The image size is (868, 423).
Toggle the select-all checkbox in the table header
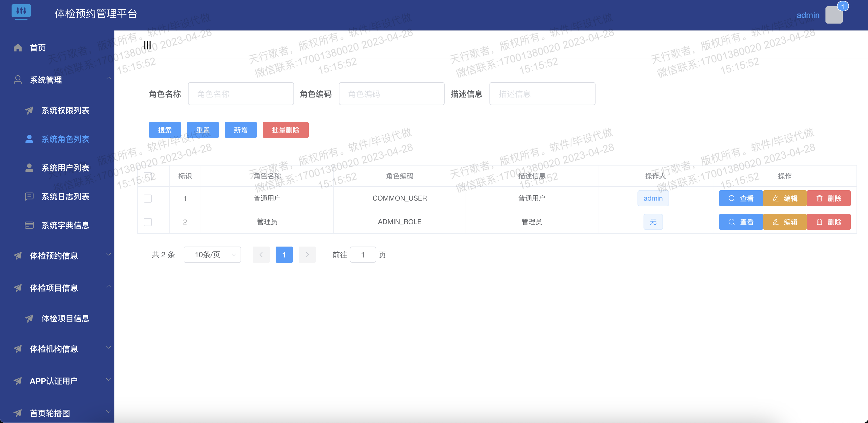[147, 176]
